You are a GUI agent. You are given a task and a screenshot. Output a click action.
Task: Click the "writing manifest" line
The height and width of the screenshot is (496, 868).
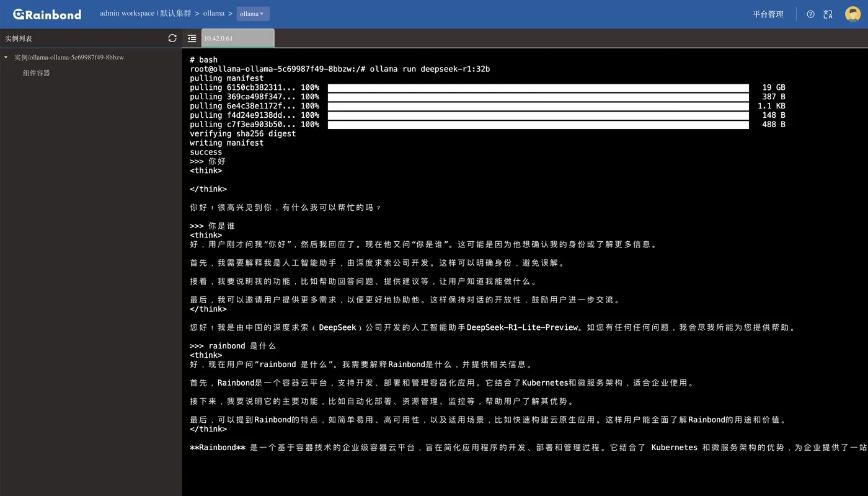tap(227, 143)
